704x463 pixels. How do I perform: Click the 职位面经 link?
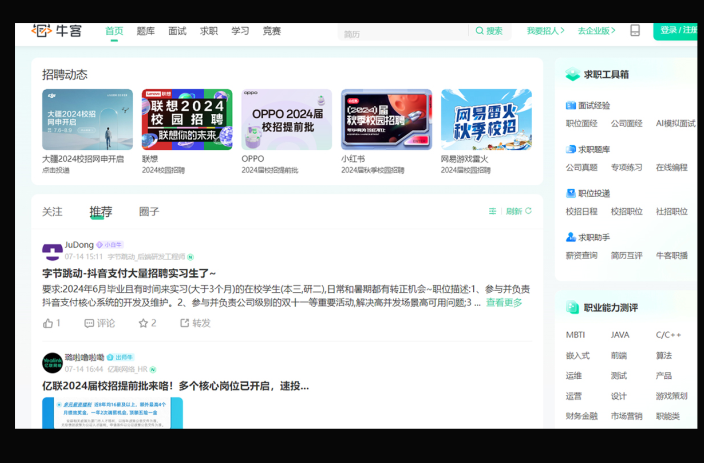click(582, 123)
